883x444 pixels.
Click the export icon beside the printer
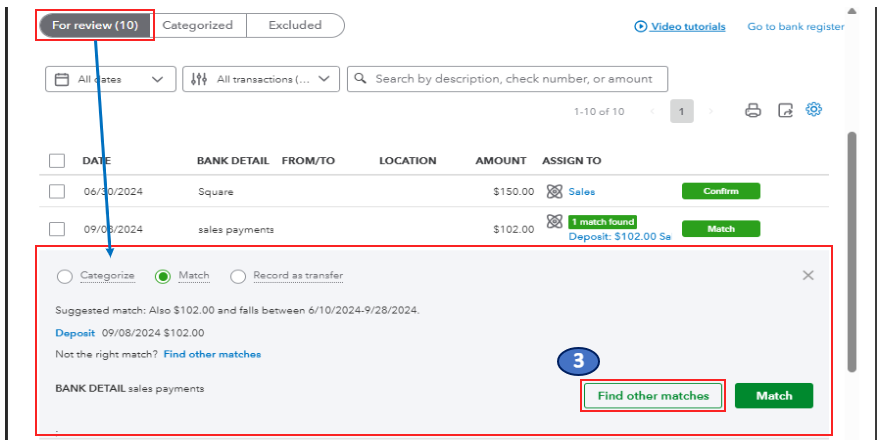coord(785,111)
